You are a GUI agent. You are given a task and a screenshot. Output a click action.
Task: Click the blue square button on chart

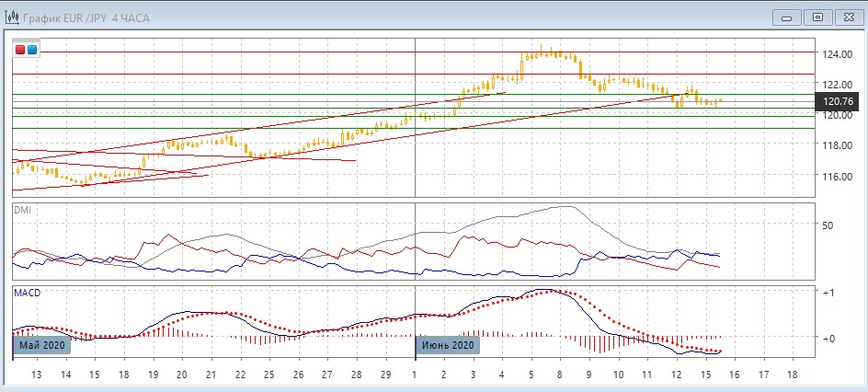(x=32, y=50)
